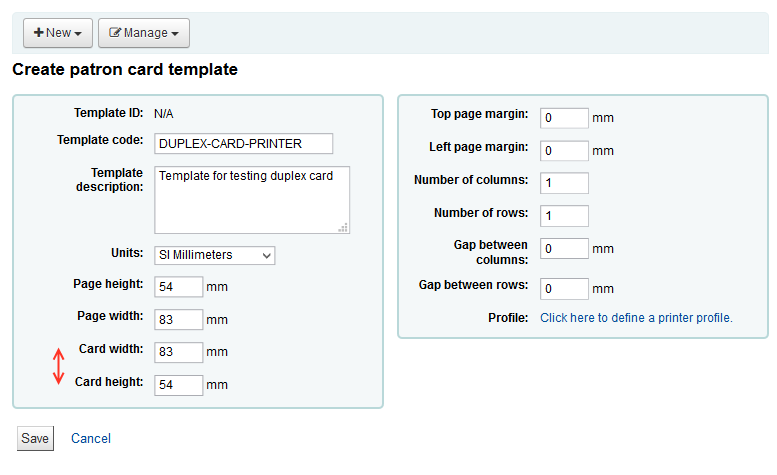Open the Manage dropdown button

point(144,33)
